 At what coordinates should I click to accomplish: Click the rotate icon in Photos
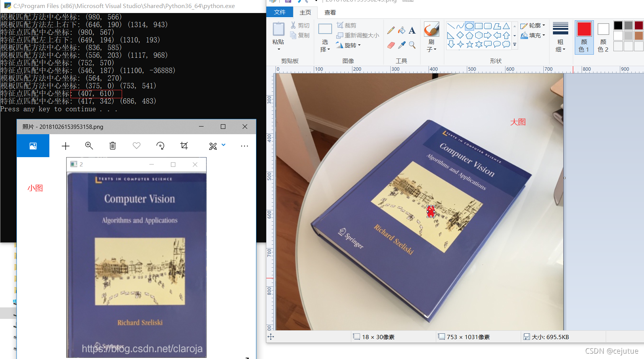coord(160,146)
